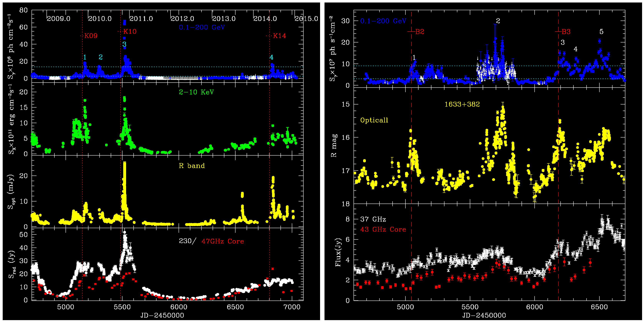644x323 pixels.
Task: Click white flare number 2 in right plot
Action: click(x=498, y=21)
